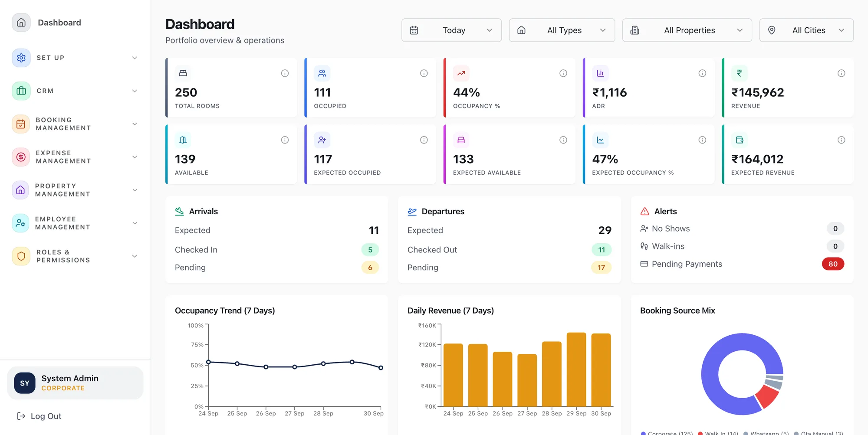Show info for Expected Occupancy % card
868x435 pixels.
tap(702, 140)
